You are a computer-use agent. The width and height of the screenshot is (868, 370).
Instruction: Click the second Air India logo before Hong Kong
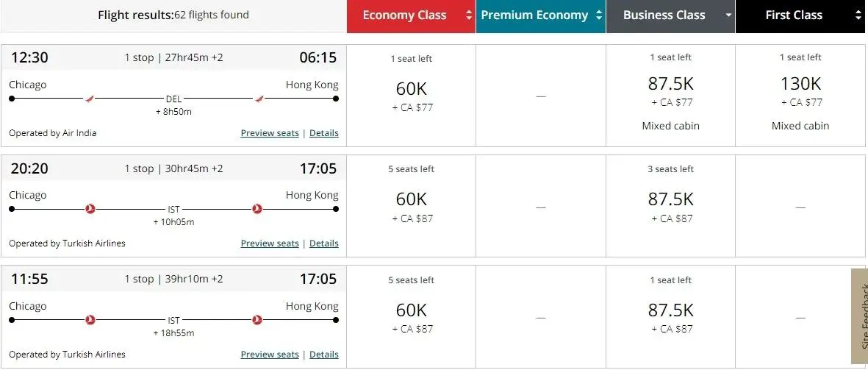(x=258, y=99)
